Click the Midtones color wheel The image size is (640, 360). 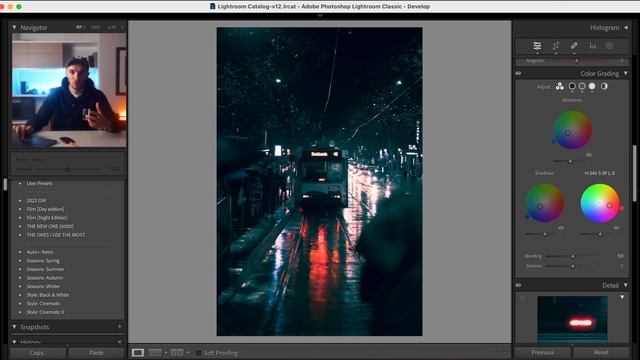pos(572,130)
